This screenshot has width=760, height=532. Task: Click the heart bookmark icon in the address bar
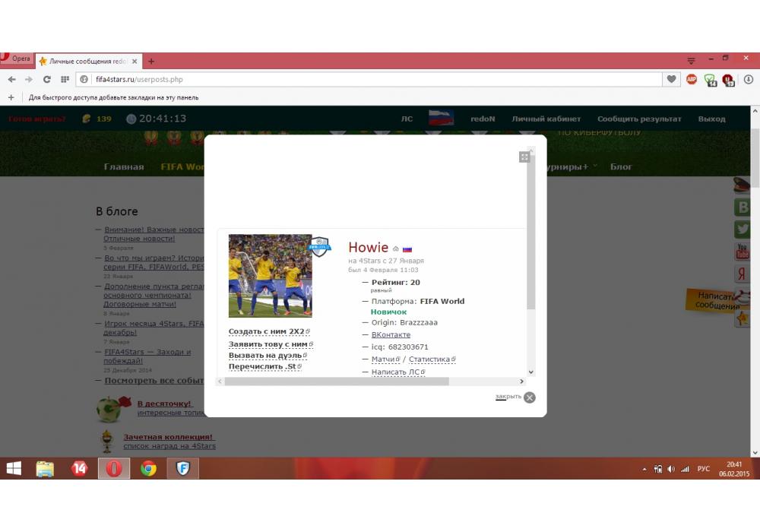[671, 79]
